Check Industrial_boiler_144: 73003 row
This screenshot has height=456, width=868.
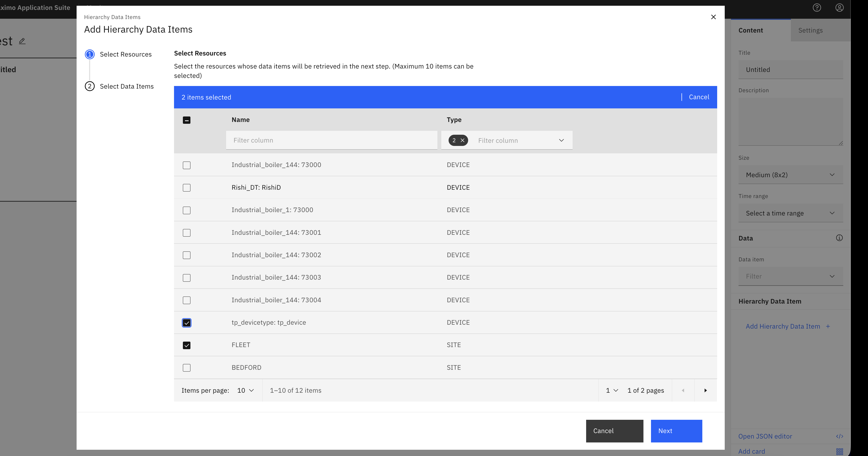coord(187,278)
